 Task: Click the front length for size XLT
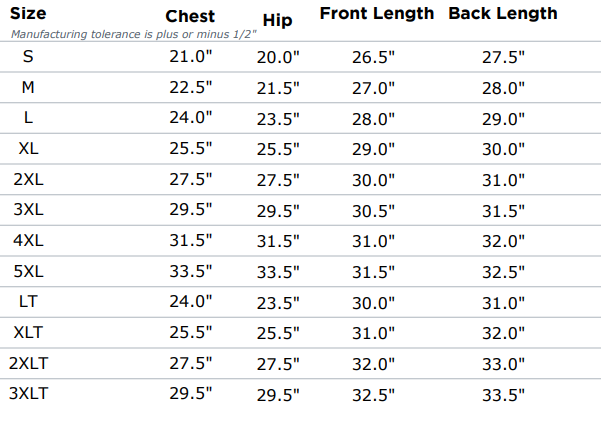point(374,333)
